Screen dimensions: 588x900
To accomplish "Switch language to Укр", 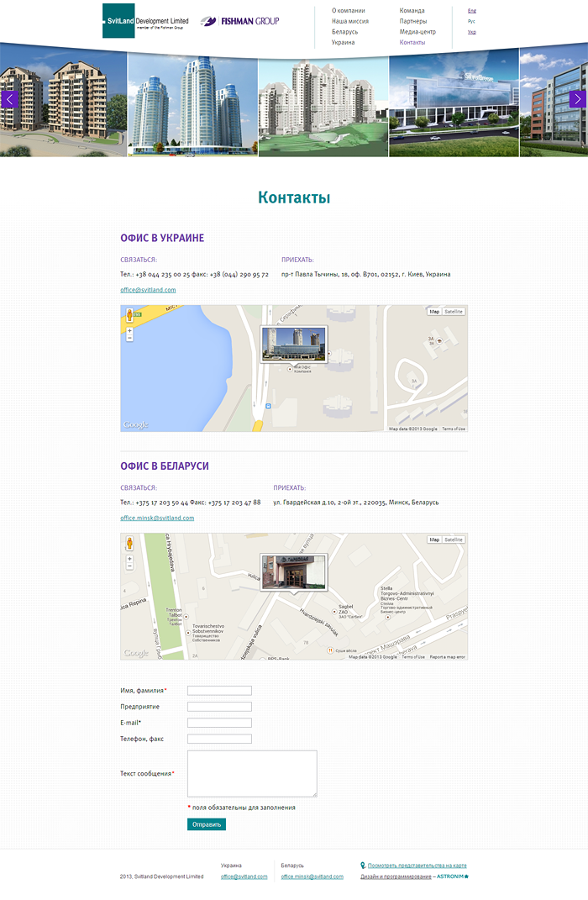I will [x=471, y=32].
